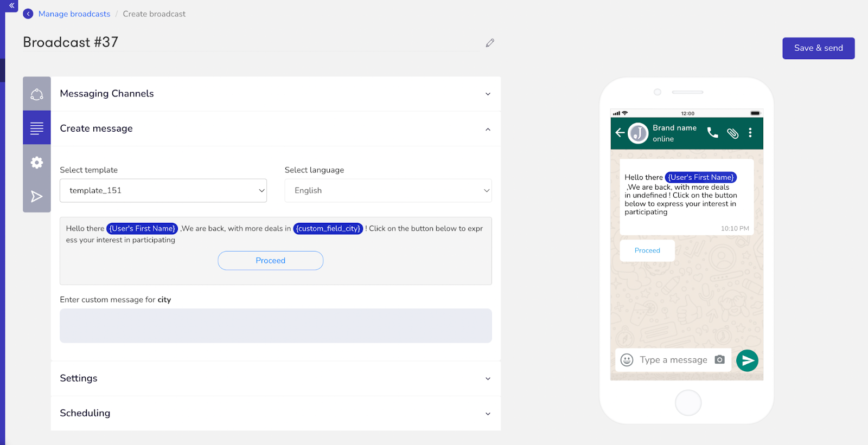Tap the back arrow in phone preview
The image size is (868, 445).
click(620, 132)
